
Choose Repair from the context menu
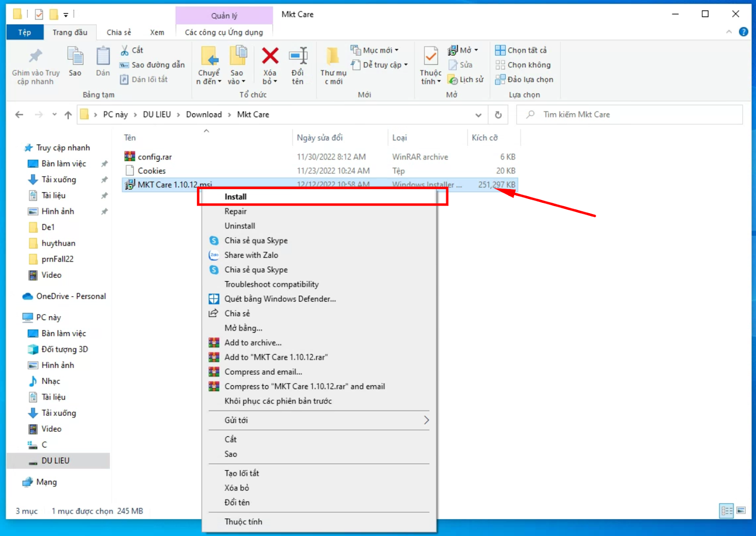(x=319, y=211)
